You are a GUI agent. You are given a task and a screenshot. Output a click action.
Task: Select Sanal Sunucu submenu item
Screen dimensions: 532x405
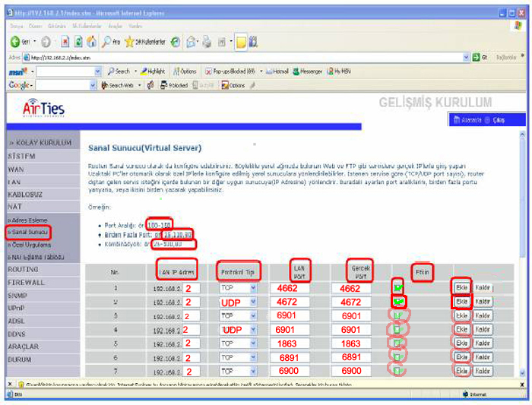(x=29, y=232)
